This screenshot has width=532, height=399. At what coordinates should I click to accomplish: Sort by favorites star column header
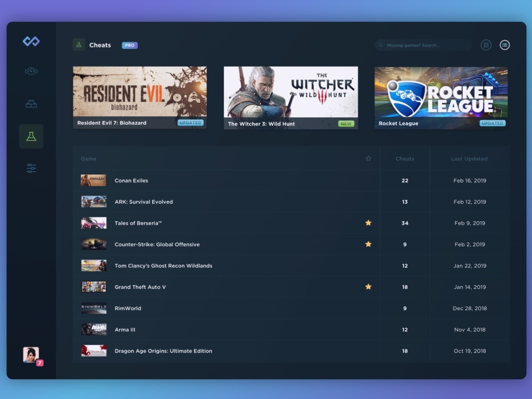tap(368, 159)
